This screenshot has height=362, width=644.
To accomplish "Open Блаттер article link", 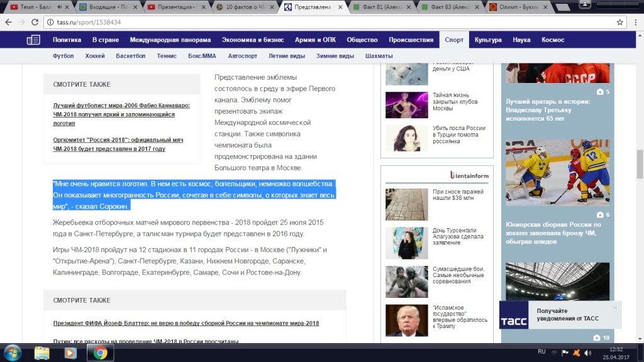I will click(186, 323).
